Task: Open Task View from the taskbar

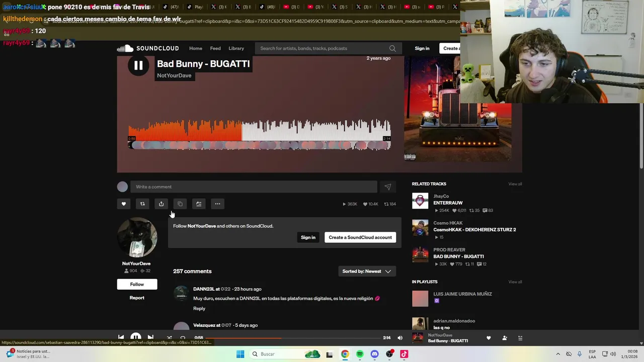Action: point(330,354)
